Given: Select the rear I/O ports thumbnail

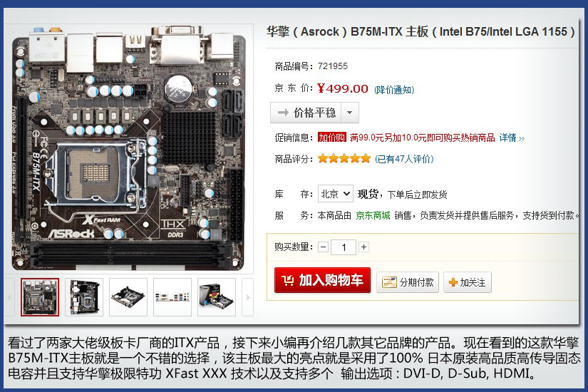Looking at the screenshot, I should click(172, 297).
